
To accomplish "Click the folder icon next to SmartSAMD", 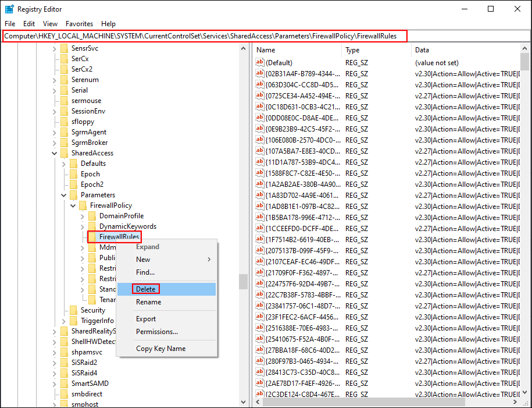I will coord(64,384).
